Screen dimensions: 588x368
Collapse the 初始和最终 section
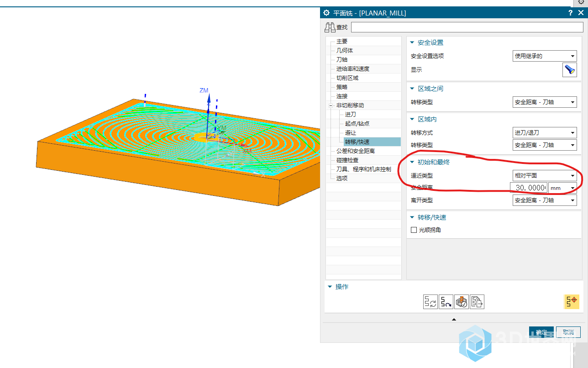412,162
